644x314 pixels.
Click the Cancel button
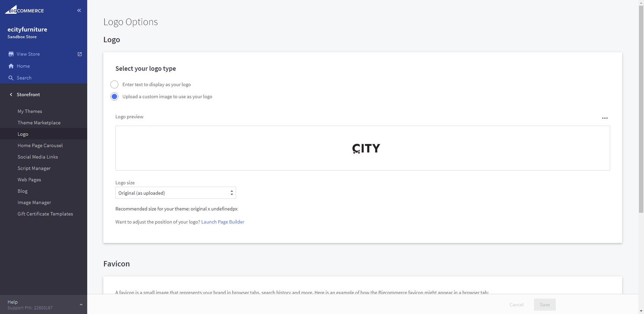(516, 305)
